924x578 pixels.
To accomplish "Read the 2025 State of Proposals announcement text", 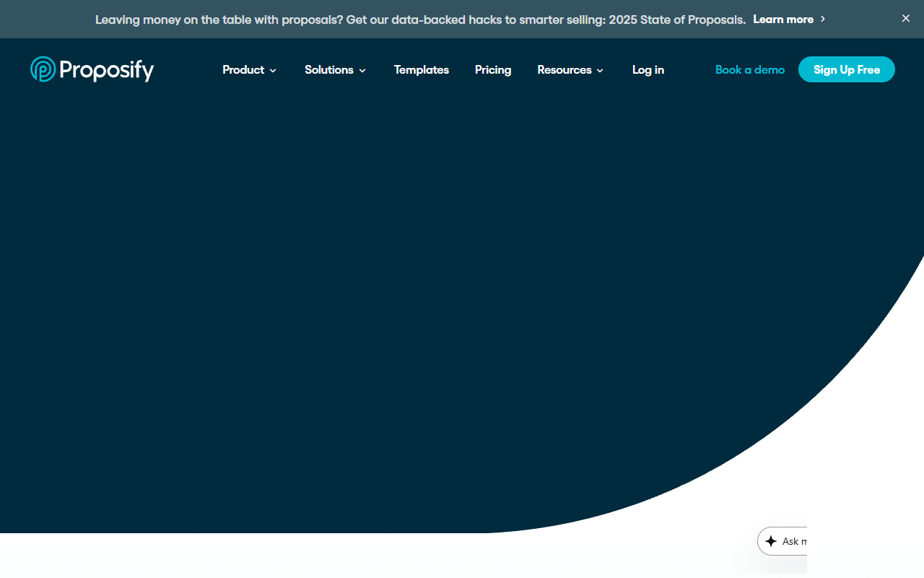I will coord(421,20).
